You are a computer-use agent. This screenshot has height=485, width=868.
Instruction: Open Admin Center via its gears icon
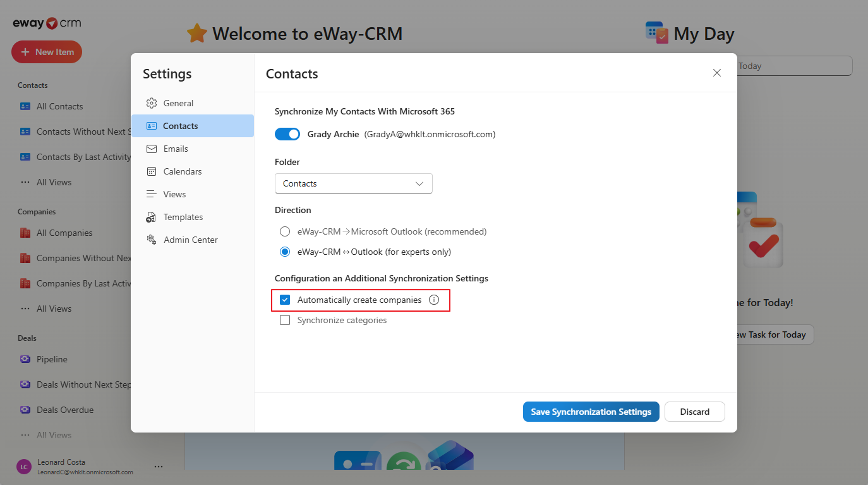(151, 240)
